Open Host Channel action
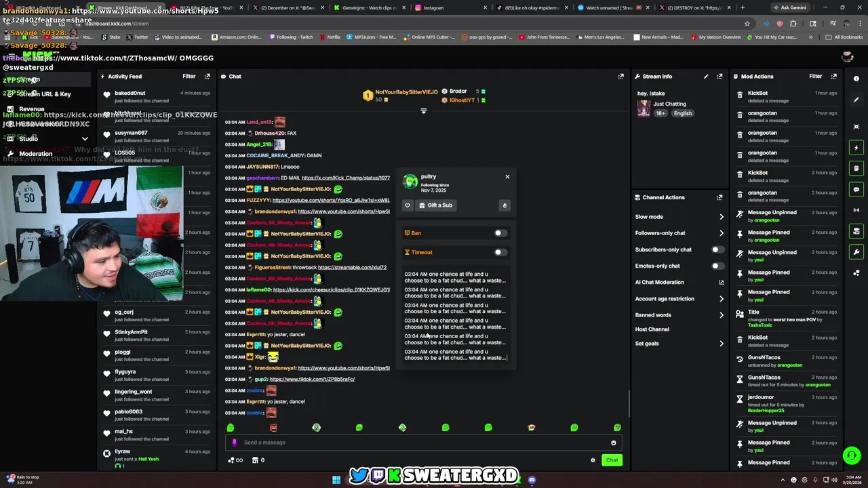Image resolution: width=868 pixels, height=488 pixels. [x=652, y=329]
